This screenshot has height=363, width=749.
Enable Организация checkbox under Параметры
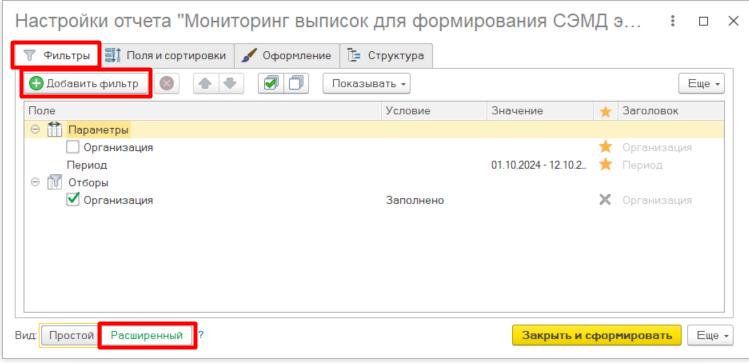(x=73, y=147)
